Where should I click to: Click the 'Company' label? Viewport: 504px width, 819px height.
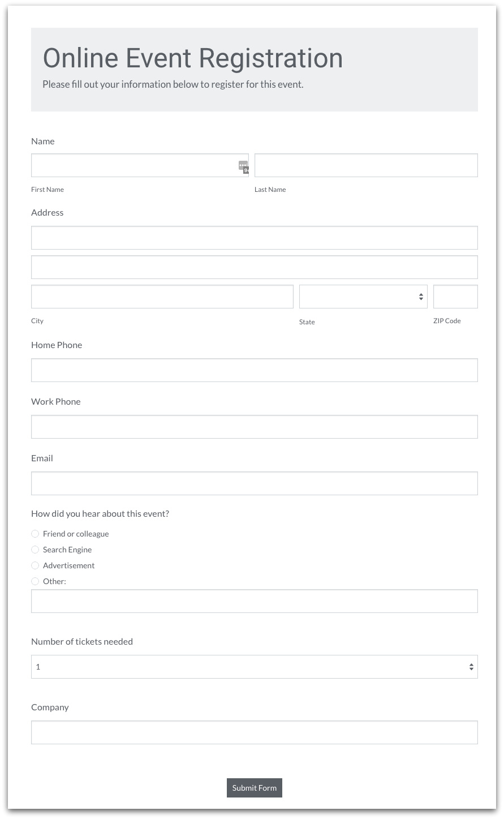pyautogui.click(x=50, y=707)
